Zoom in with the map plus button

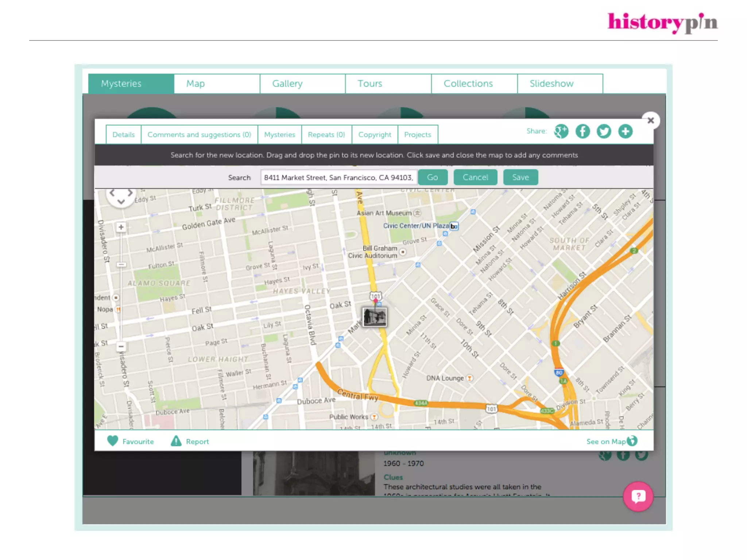121,227
